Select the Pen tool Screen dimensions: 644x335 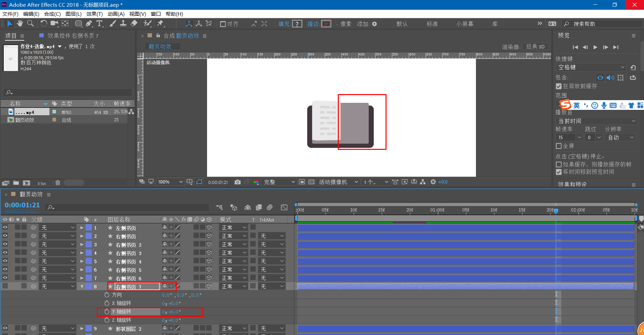tap(89, 24)
